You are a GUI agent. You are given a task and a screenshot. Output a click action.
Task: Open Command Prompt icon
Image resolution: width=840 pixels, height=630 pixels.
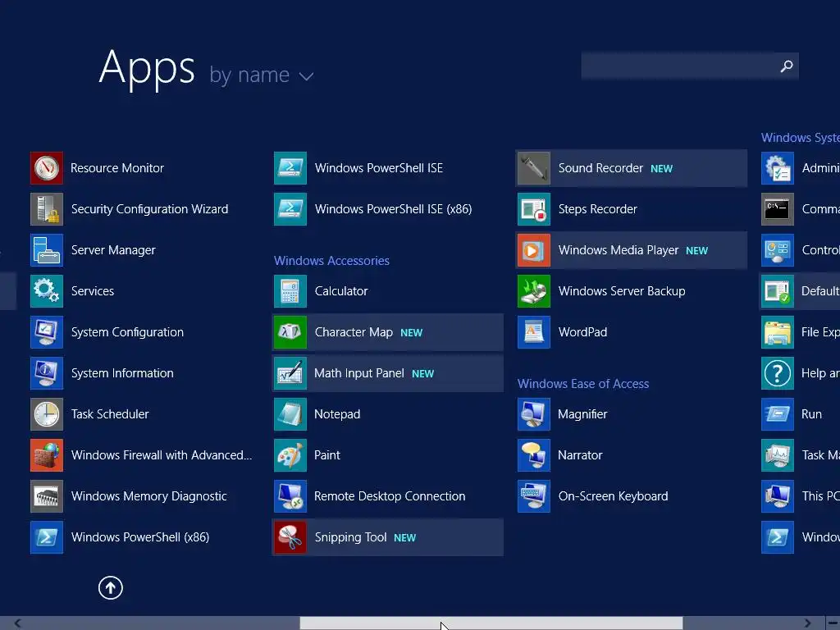778,209
